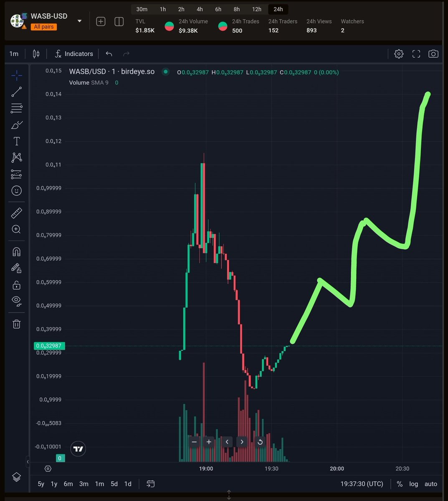The image size is (448, 501).
Task: Open the Fibonacci retracement tool
Action: 17,109
